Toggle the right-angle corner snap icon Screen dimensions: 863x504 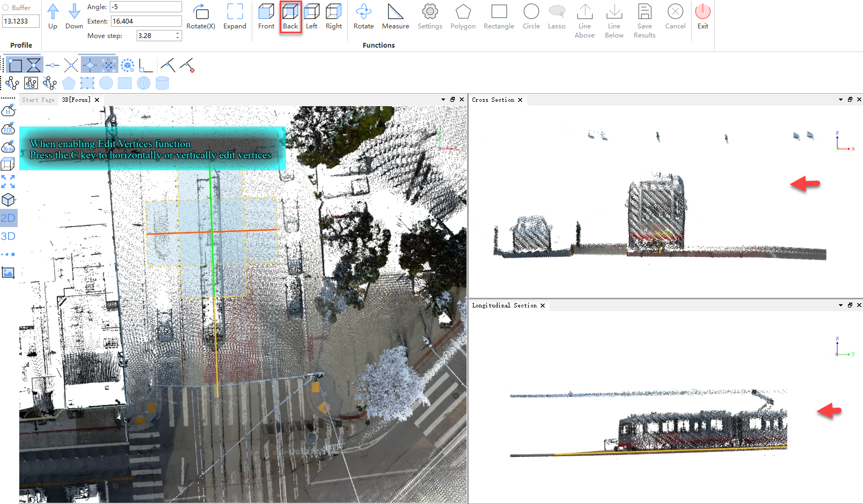146,65
